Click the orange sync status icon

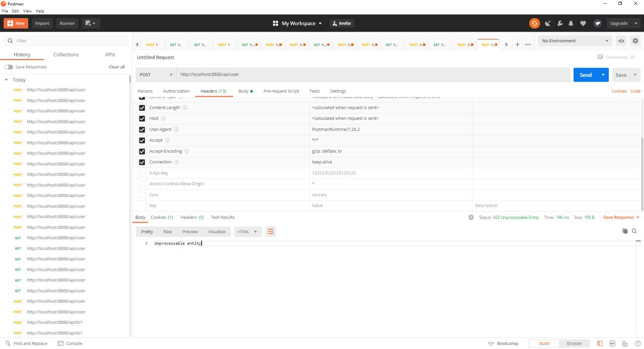click(534, 23)
